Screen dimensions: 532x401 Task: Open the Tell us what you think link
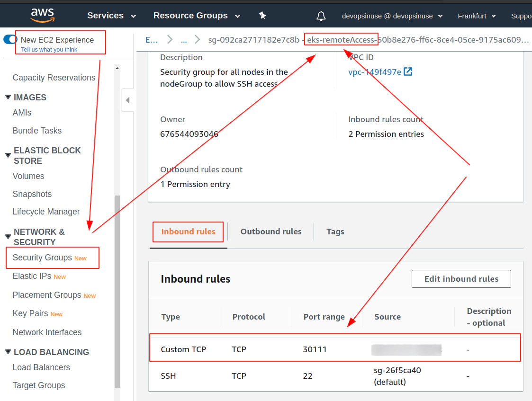coord(49,50)
